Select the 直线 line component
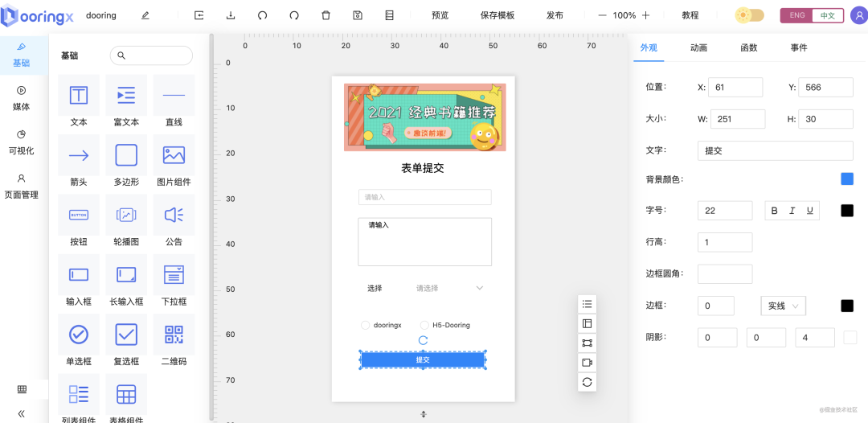 174,102
